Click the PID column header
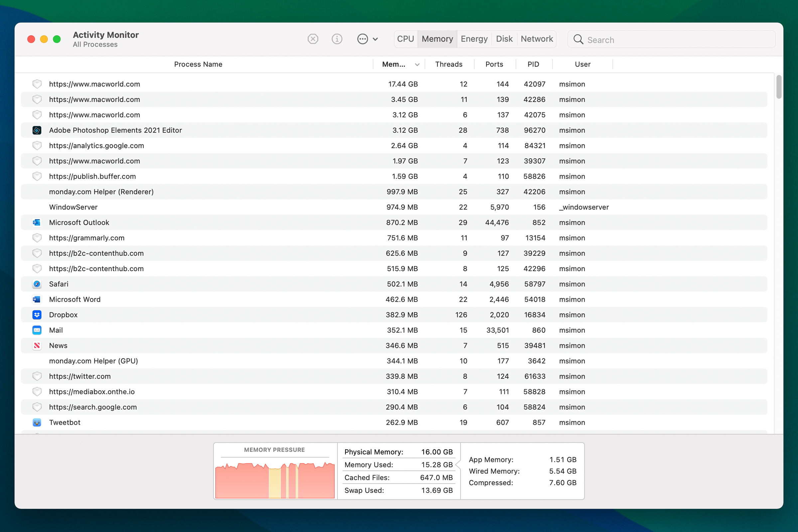This screenshot has height=532, width=798. click(531, 64)
